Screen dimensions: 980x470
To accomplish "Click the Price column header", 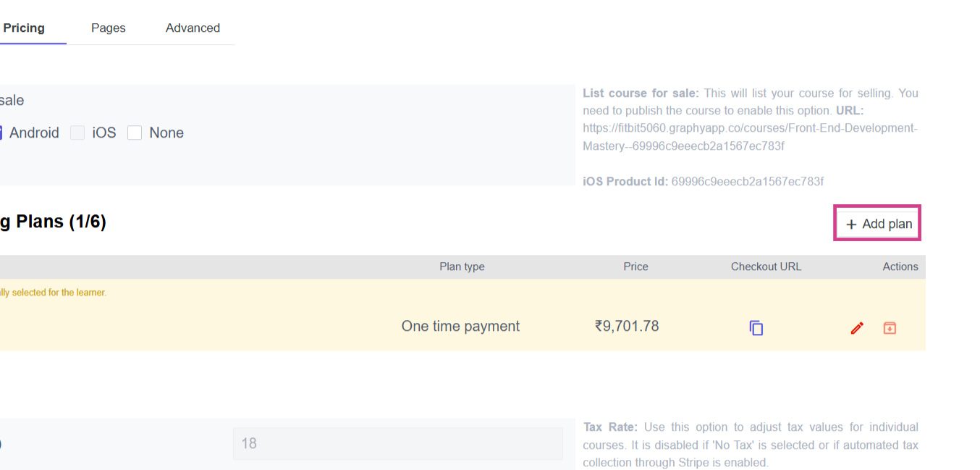I will (x=635, y=267).
